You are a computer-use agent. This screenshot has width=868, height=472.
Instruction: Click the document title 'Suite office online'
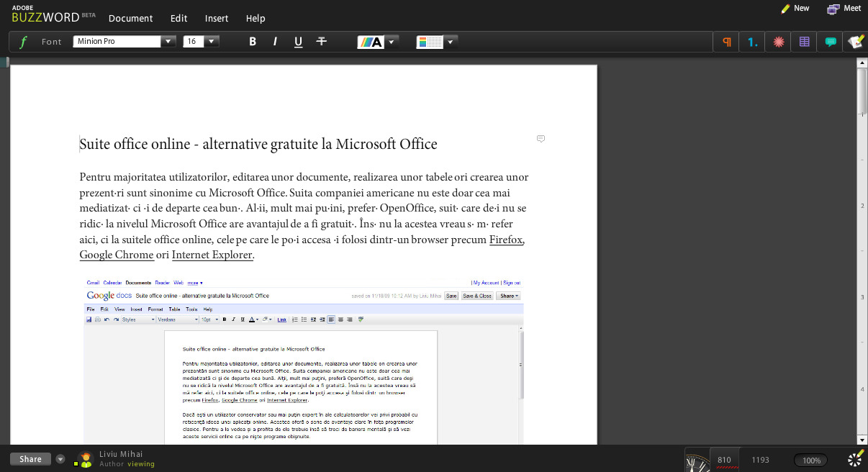coord(258,145)
